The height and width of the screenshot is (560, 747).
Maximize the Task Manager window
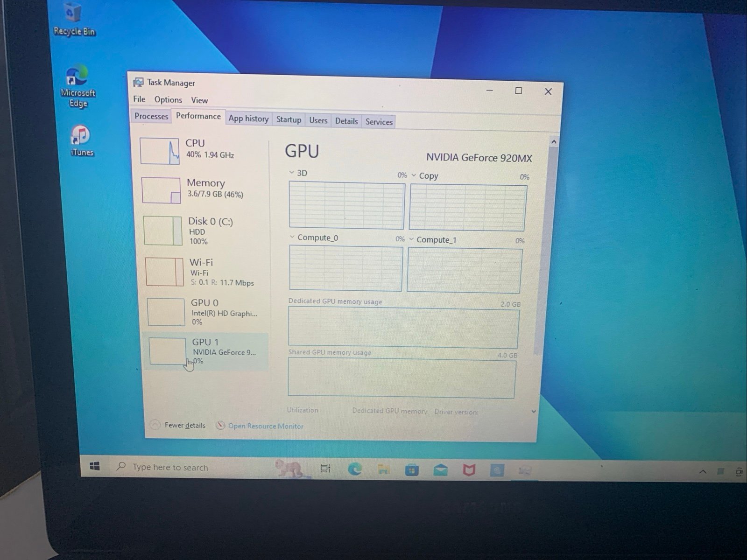click(x=518, y=91)
